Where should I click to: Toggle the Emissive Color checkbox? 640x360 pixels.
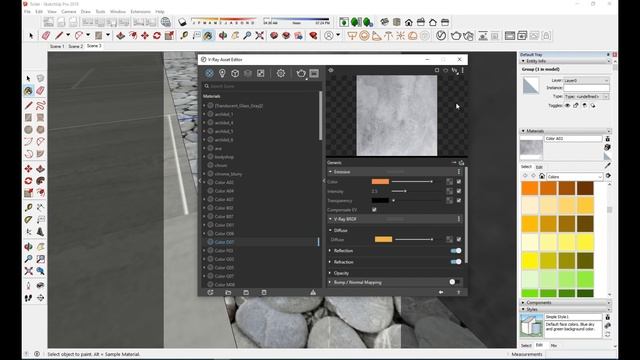[459, 182]
